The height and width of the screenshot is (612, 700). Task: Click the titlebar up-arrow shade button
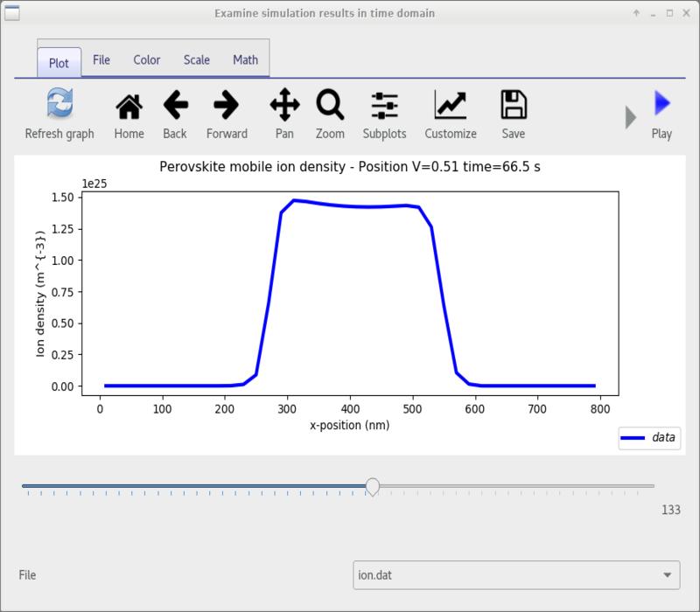(x=637, y=13)
